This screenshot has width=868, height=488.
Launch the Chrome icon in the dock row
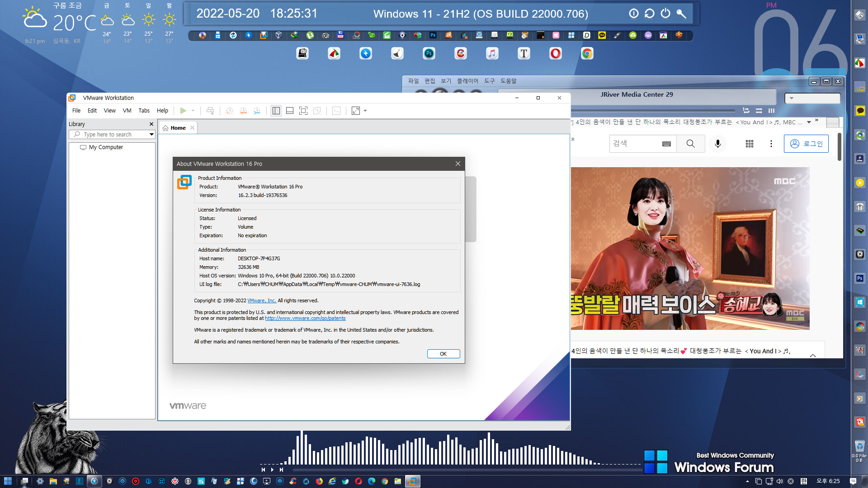pyautogui.click(x=587, y=53)
